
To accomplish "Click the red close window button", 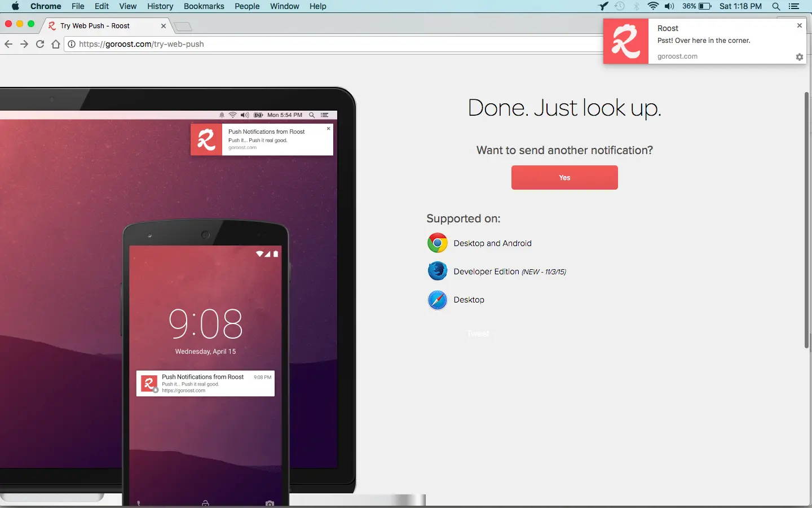I will coord(8,24).
